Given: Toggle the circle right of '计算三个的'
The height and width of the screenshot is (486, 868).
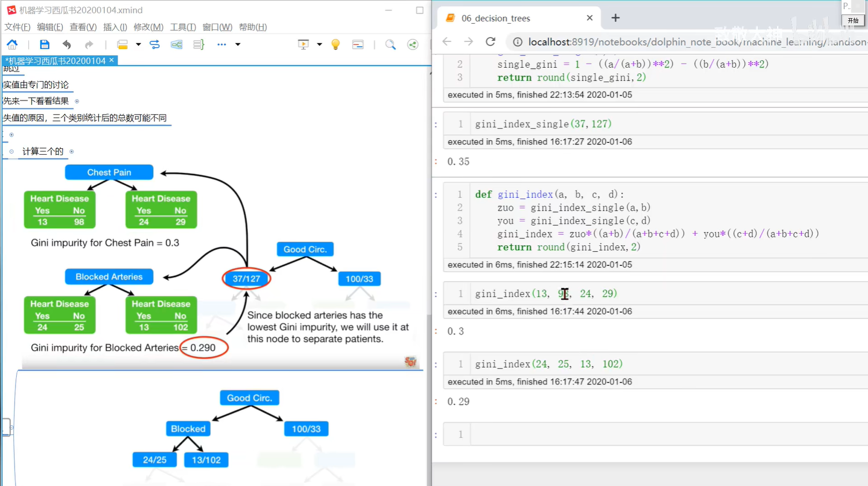Looking at the screenshot, I should [71, 151].
